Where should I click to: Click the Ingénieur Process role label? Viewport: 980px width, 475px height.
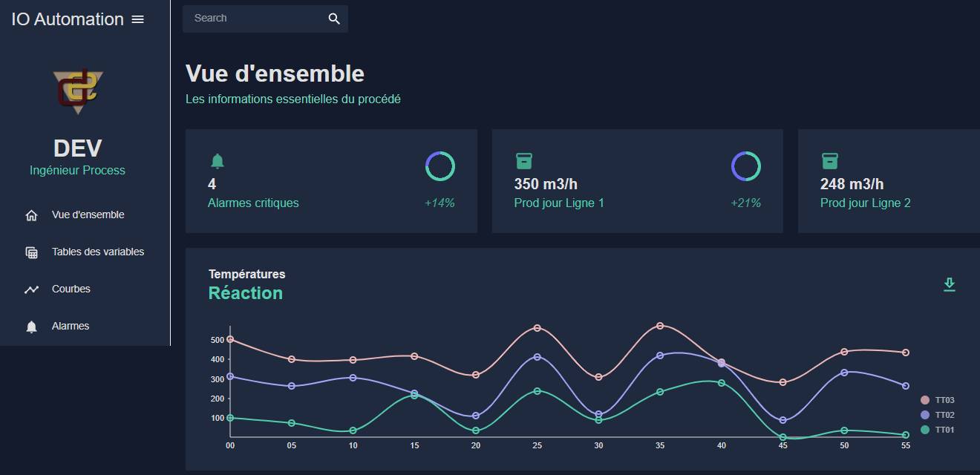point(77,170)
